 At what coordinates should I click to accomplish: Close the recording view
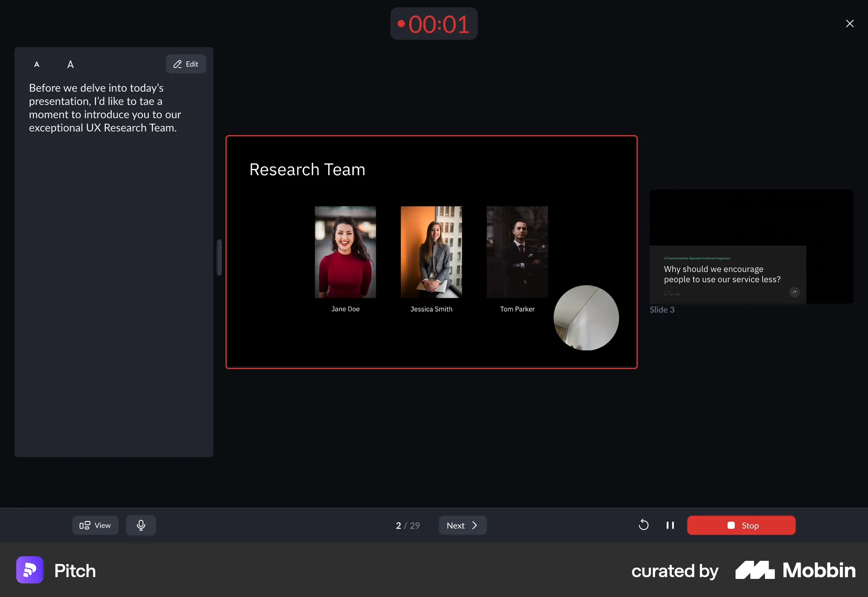(x=849, y=24)
